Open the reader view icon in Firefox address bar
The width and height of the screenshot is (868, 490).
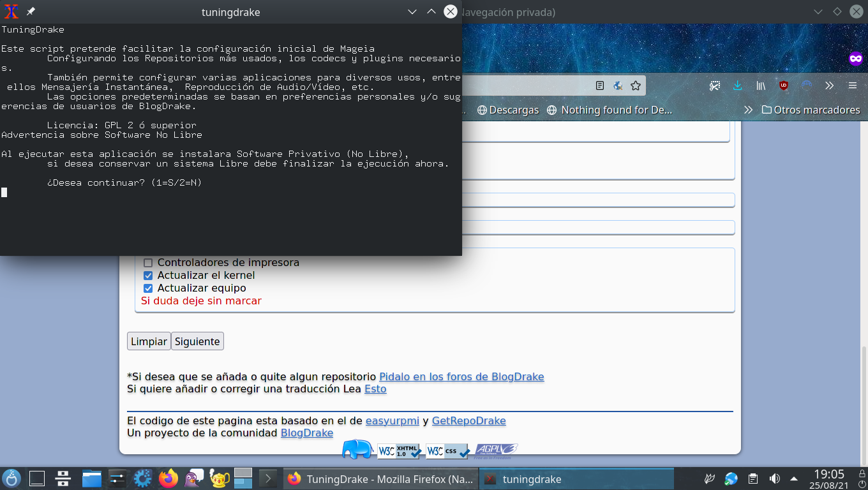[599, 85]
